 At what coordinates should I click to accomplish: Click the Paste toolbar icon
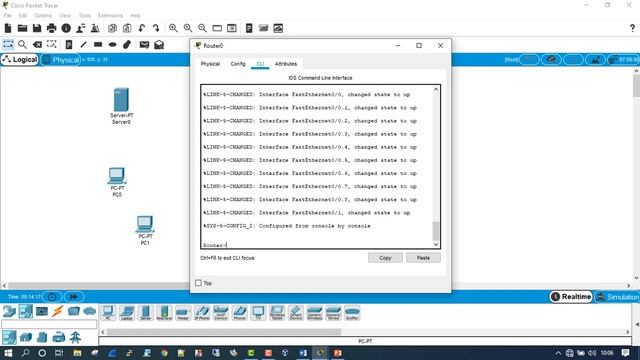coord(127,28)
